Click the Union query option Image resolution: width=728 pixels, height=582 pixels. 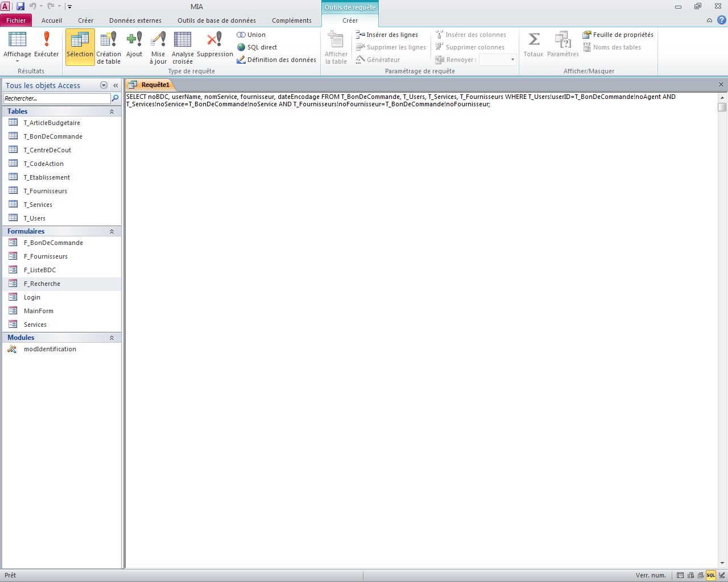point(251,35)
